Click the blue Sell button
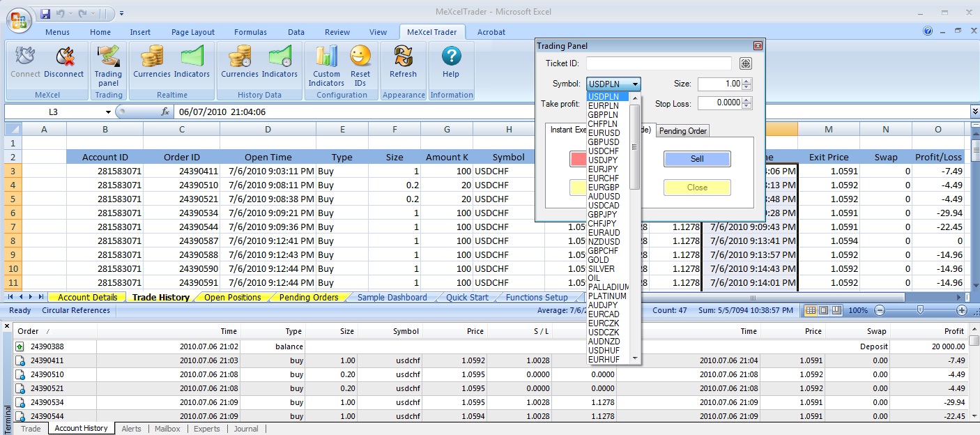This screenshot has width=980, height=435. click(x=697, y=159)
